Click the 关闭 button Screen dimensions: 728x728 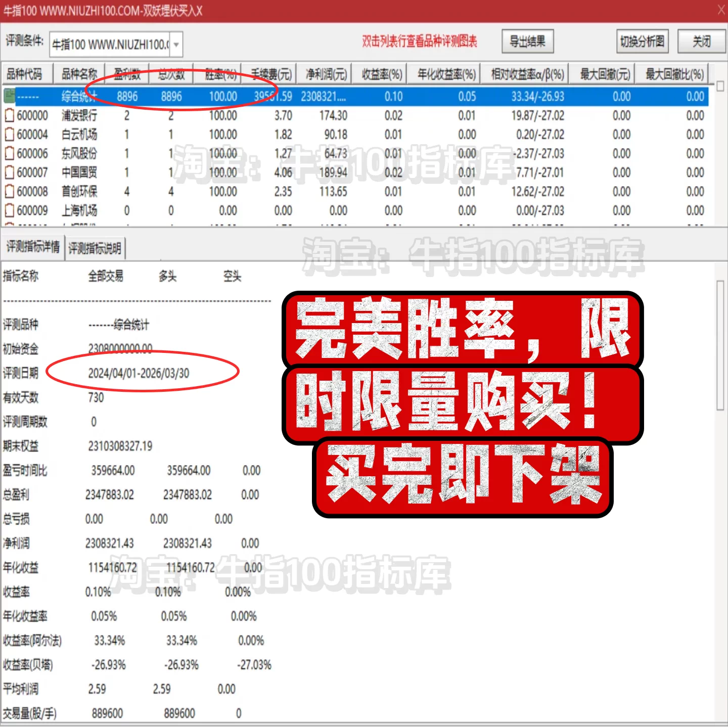tap(701, 41)
